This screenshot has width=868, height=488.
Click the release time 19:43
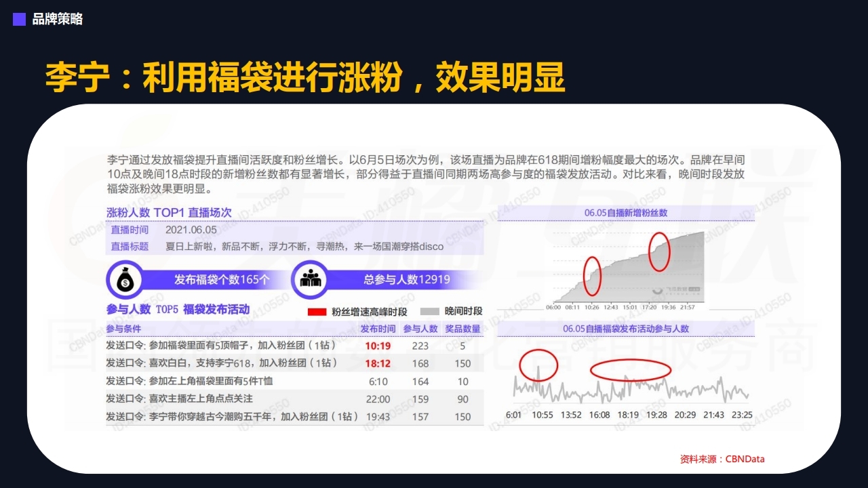click(378, 417)
